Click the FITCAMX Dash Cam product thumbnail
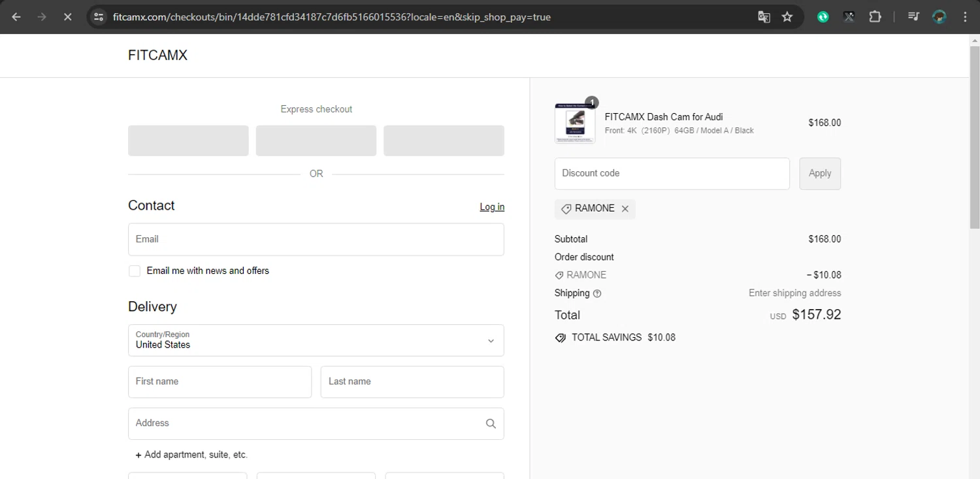The image size is (980, 479). tap(575, 123)
